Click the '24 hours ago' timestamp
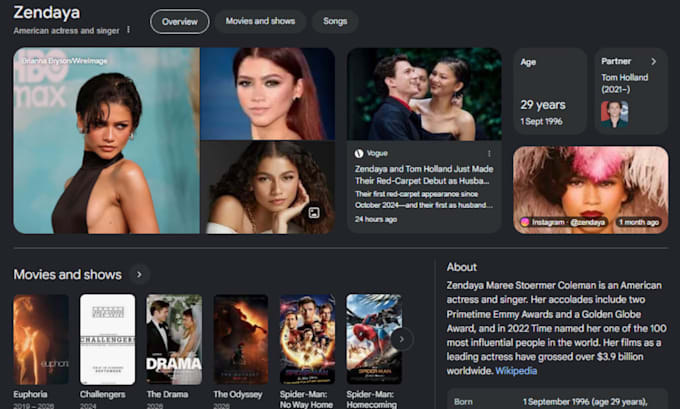This screenshot has width=680, height=409. (x=376, y=219)
